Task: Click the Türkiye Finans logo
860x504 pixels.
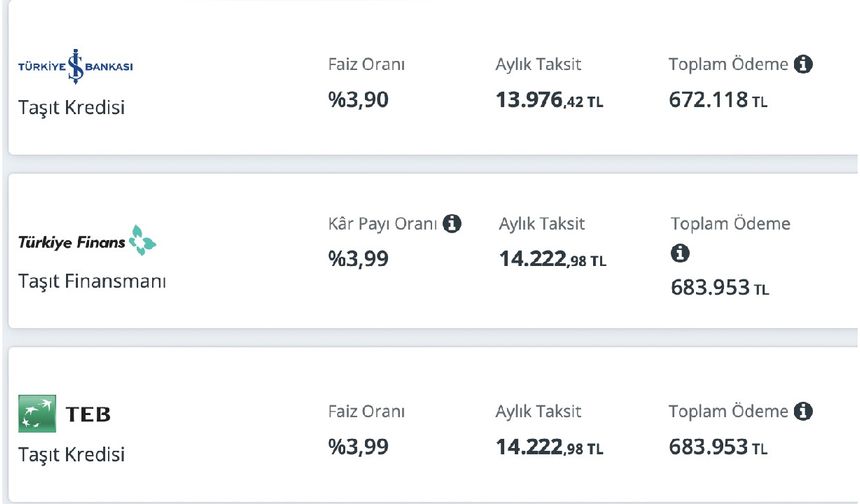Action: (x=87, y=241)
